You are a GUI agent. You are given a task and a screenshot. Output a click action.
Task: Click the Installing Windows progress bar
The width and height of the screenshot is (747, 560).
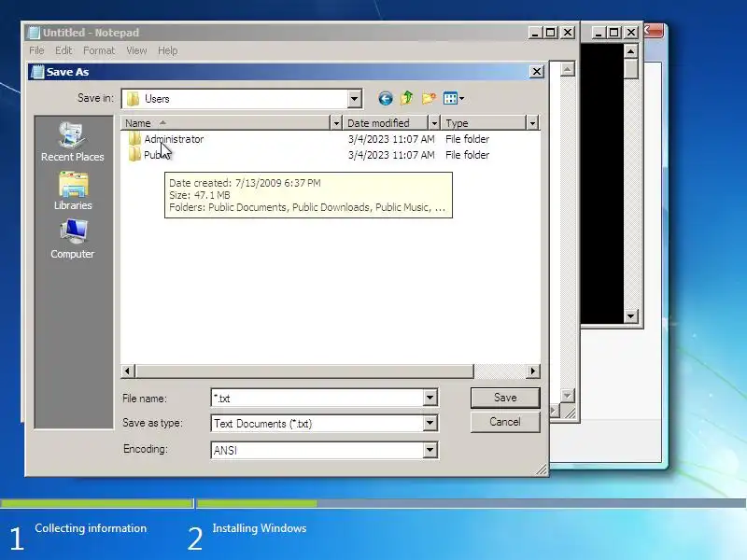click(472, 503)
